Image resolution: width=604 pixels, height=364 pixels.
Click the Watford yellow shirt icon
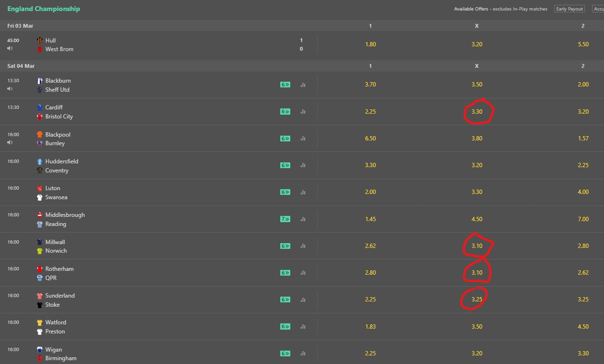click(40, 322)
